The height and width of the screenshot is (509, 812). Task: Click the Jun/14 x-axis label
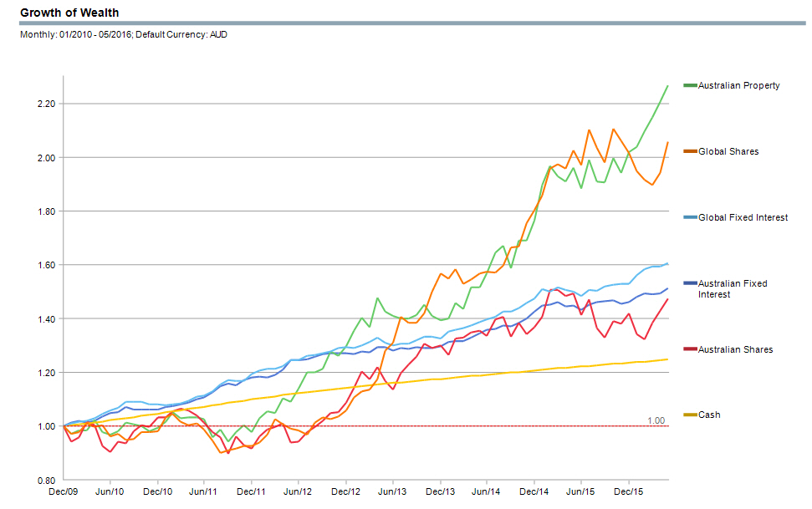[x=486, y=491]
